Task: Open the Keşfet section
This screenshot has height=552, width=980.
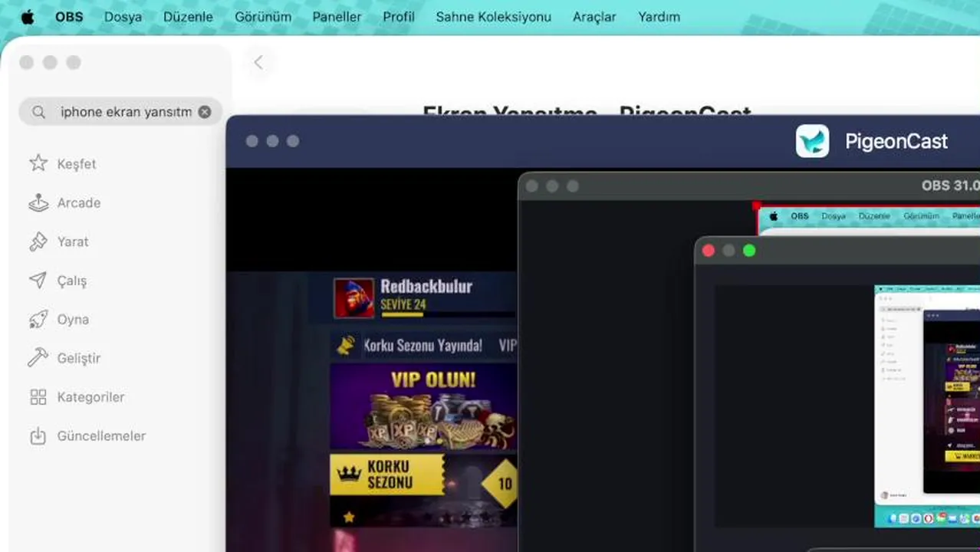Action: (77, 164)
